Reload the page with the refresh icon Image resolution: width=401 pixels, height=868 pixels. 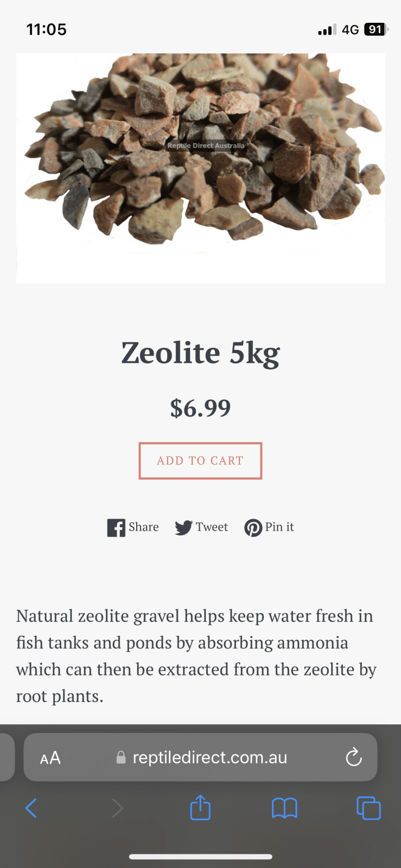(354, 757)
